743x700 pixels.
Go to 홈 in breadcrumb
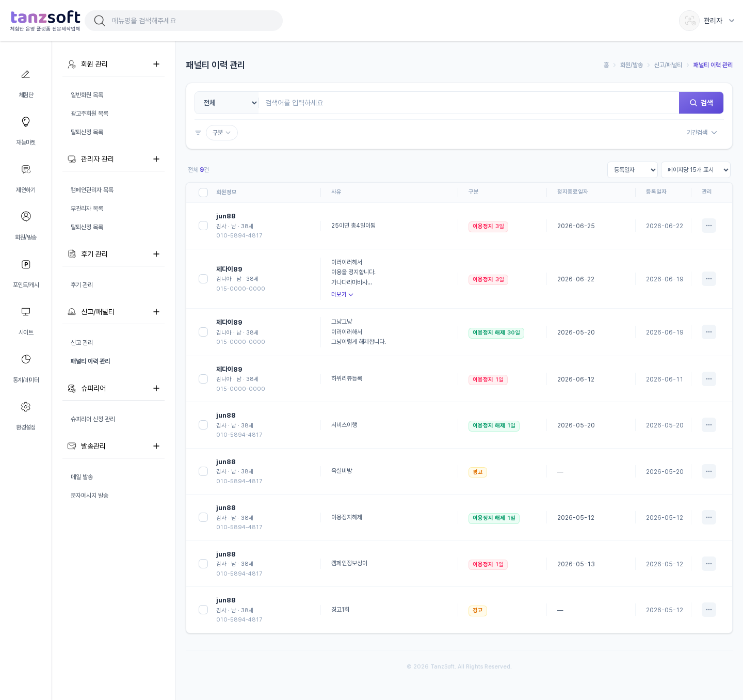coord(606,65)
